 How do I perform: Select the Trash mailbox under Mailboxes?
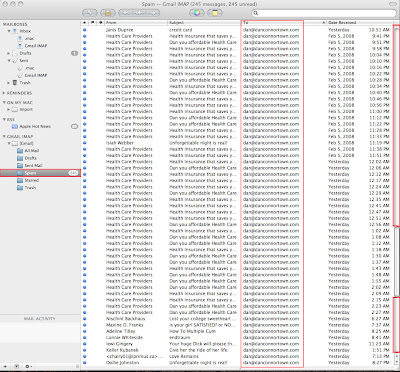tap(40, 83)
